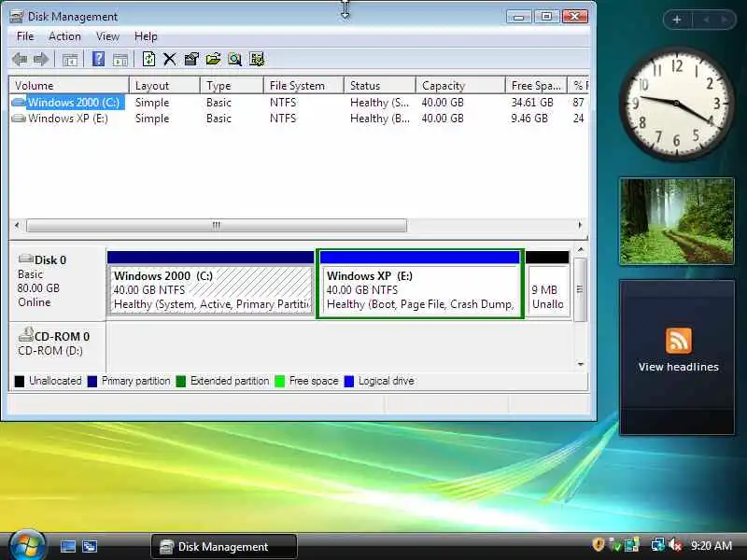Click the green checkmark tray icon
This screenshot has height=560, width=747.
pyautogui.click(x=615, y=545)
